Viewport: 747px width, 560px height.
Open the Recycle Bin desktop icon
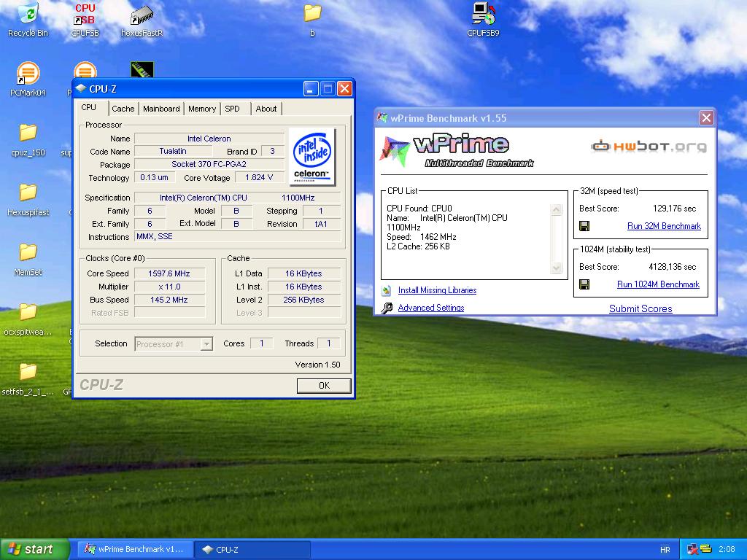(x=28, y=19)
